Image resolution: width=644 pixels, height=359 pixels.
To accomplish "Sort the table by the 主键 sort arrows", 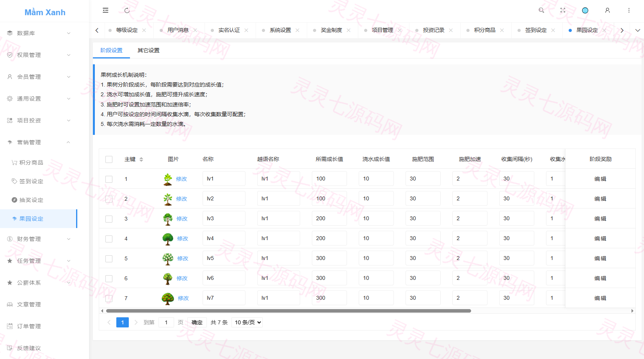I will [141, 159].
